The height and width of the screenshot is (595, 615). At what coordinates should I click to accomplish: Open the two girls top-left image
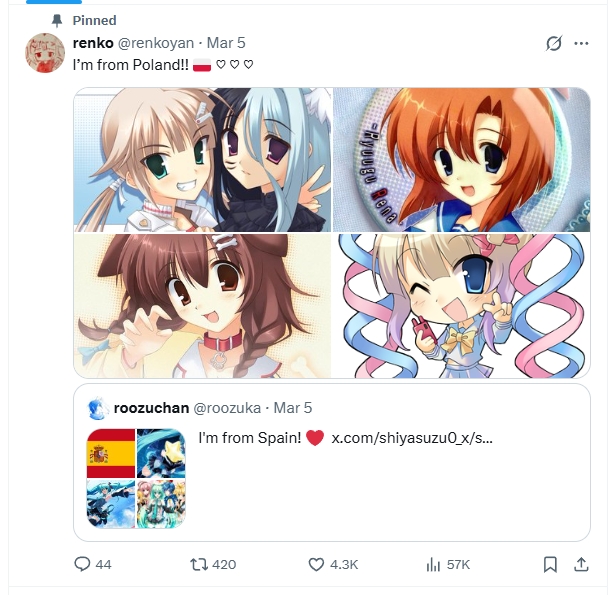(202, 160)
